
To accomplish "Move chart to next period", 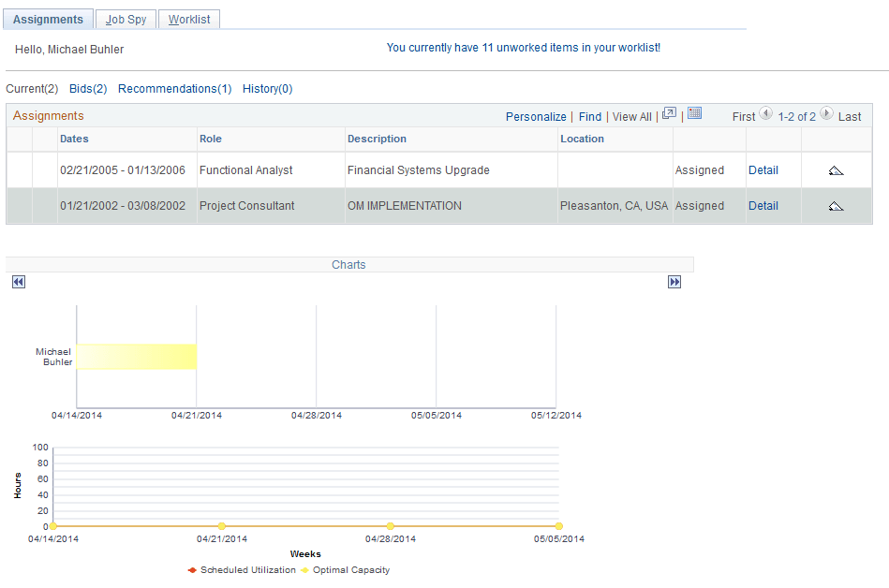I will click(x=674, y=282).
